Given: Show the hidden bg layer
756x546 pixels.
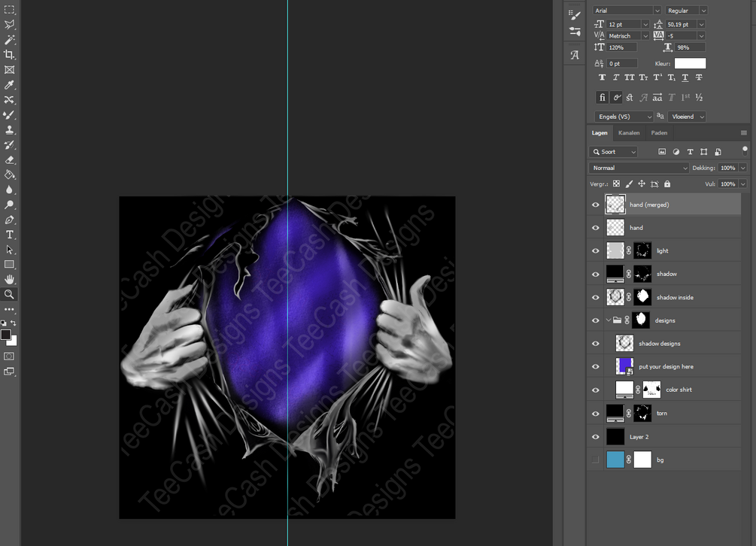Looking at the screenshot, I should click(x=596, y=460).
